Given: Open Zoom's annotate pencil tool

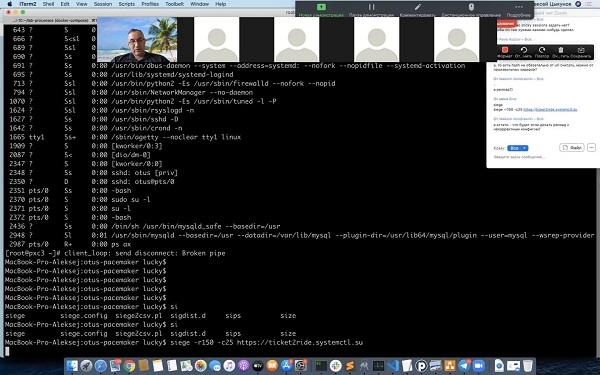Looking at the screenshot, I should pyautogui.click(x=417, y=7).
